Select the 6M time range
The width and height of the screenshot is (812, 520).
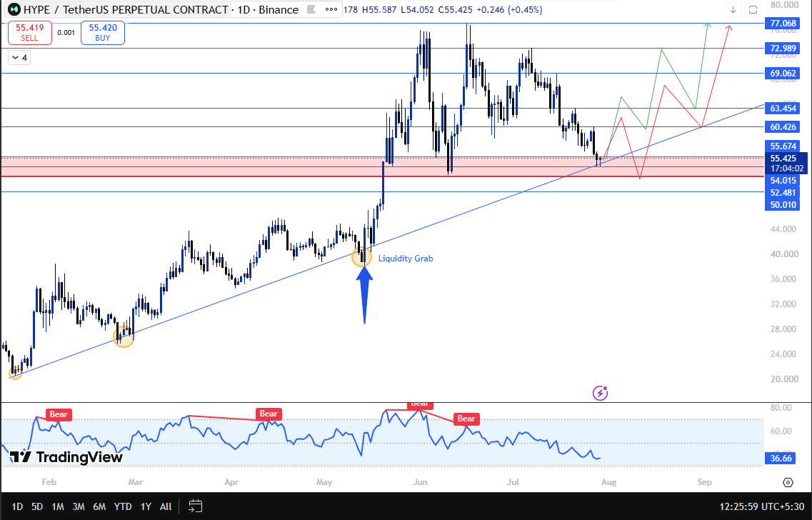(99, 506)
